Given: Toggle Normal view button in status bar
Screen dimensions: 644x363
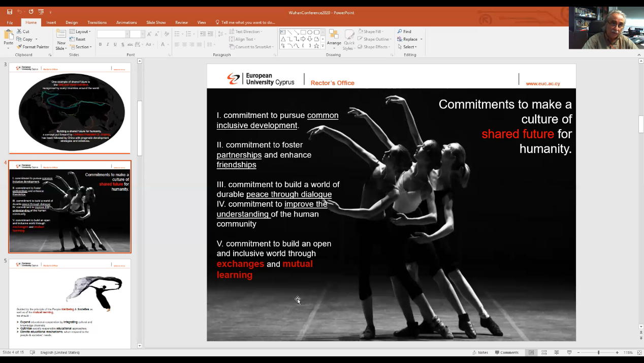Looking at the screenshot, I should (531, 352).
